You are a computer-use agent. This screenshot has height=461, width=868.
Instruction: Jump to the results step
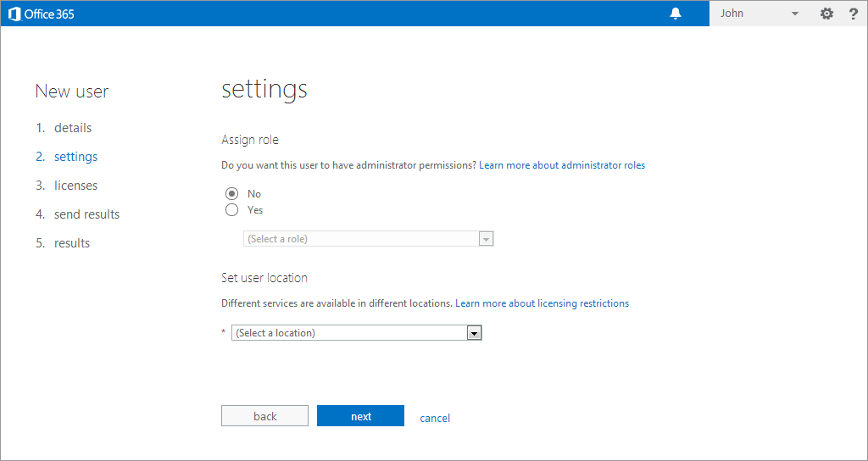tap(72, 243)
